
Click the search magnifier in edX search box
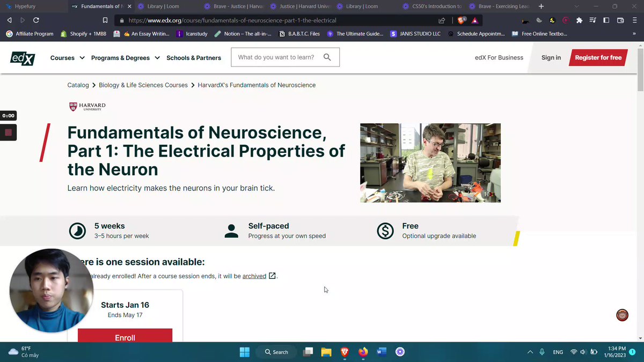tap(327, 57)
